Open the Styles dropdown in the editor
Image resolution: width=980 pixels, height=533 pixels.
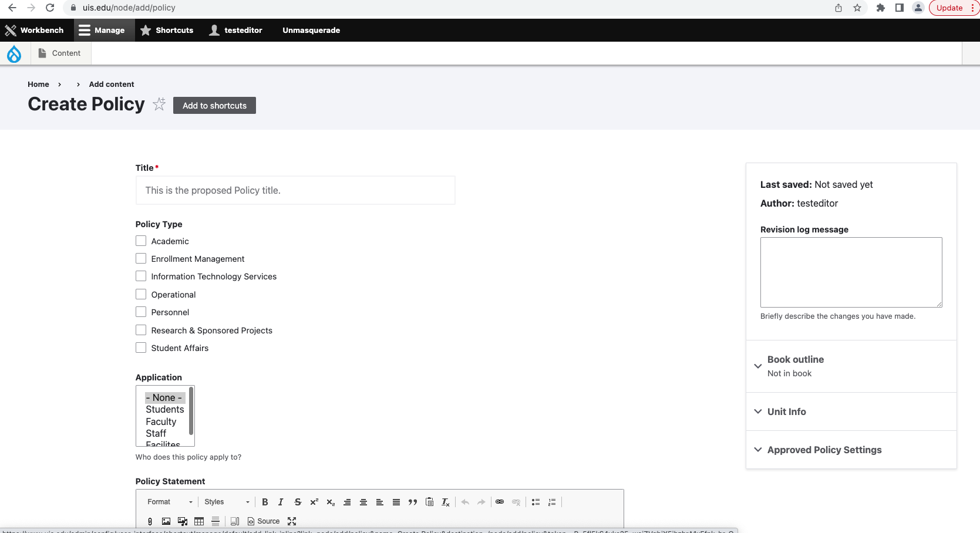(x=227, y=502)
